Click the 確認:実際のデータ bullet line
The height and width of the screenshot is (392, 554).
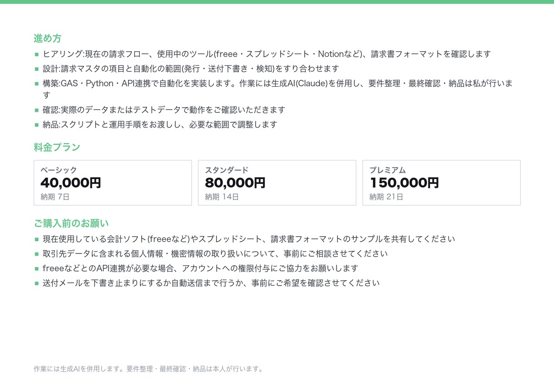164,110
